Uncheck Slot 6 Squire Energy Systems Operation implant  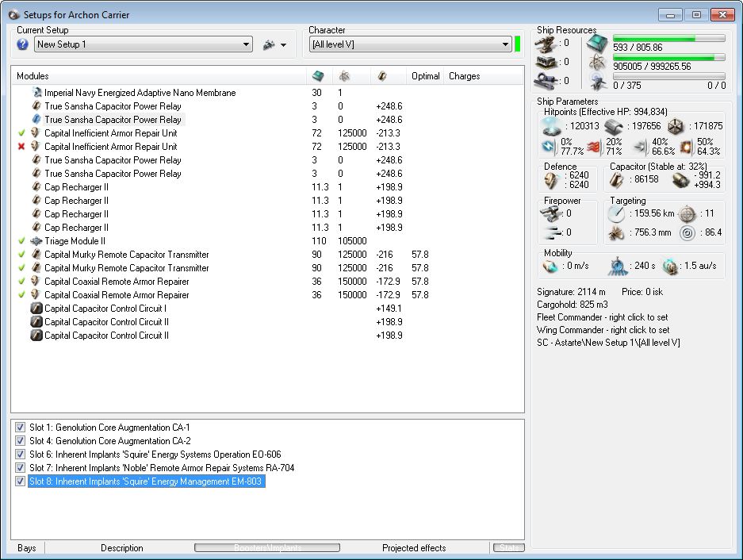[x=20, y=455]
